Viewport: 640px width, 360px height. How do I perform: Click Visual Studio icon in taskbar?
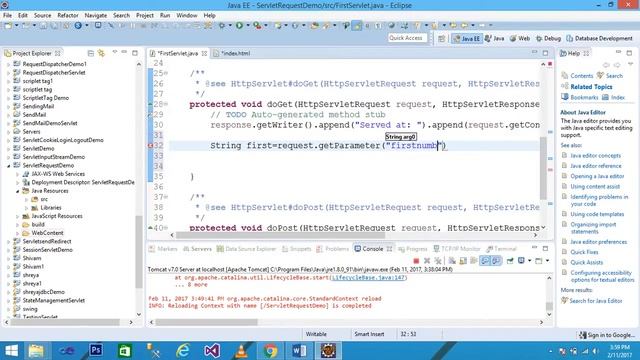click(x=212, y=350)
